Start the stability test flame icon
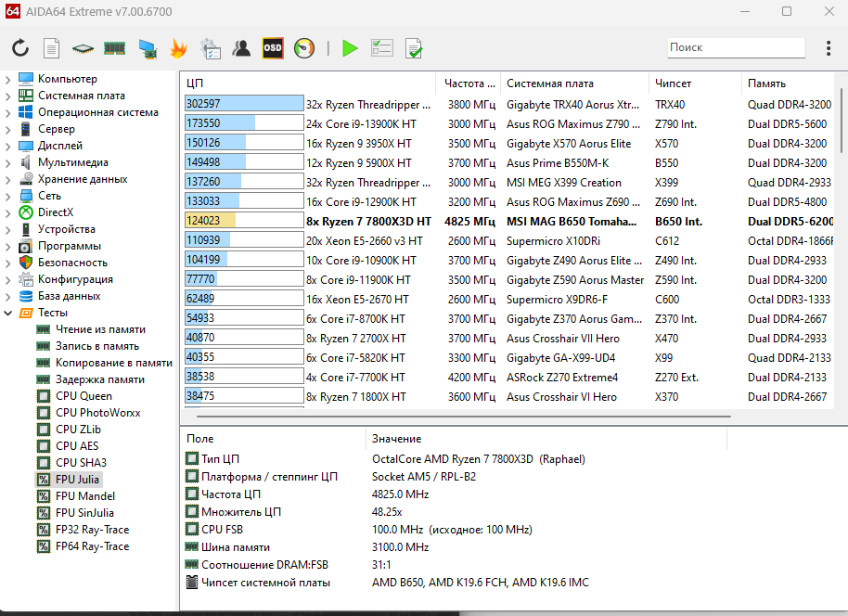 click(178, 48)
